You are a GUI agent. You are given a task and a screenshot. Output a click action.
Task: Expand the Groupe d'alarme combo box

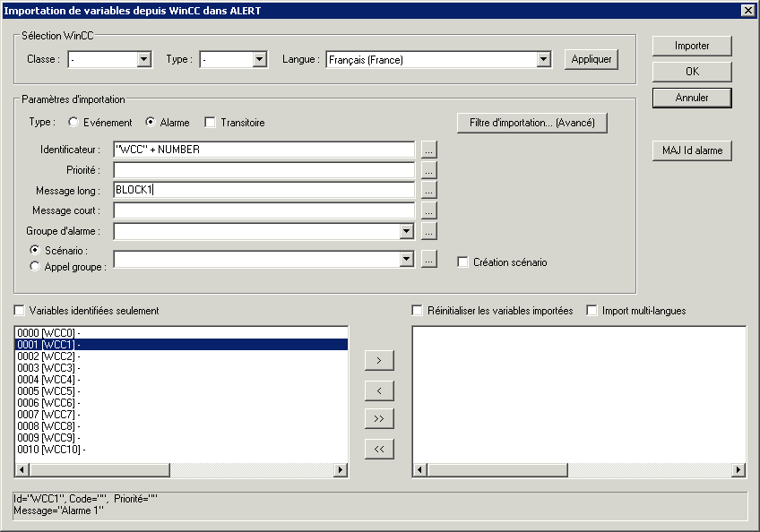coord(407,231)
